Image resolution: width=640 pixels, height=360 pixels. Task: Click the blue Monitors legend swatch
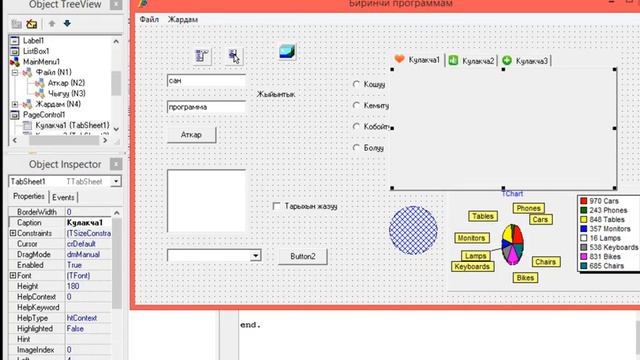[584, 229]
